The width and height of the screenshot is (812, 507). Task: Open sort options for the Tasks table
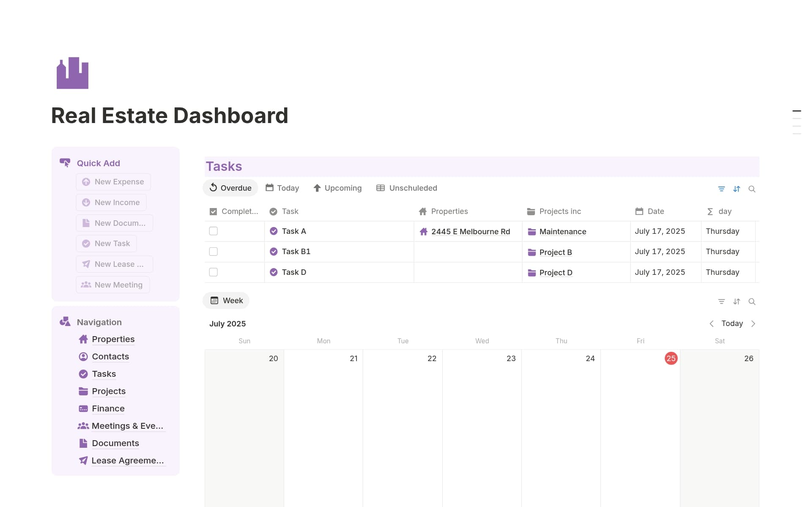click(737, 189)
